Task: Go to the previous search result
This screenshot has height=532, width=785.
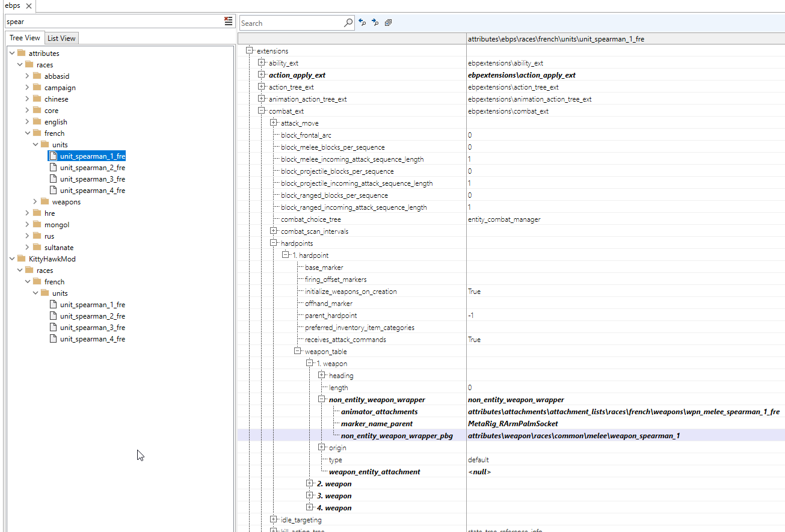Action: [362, 23]
